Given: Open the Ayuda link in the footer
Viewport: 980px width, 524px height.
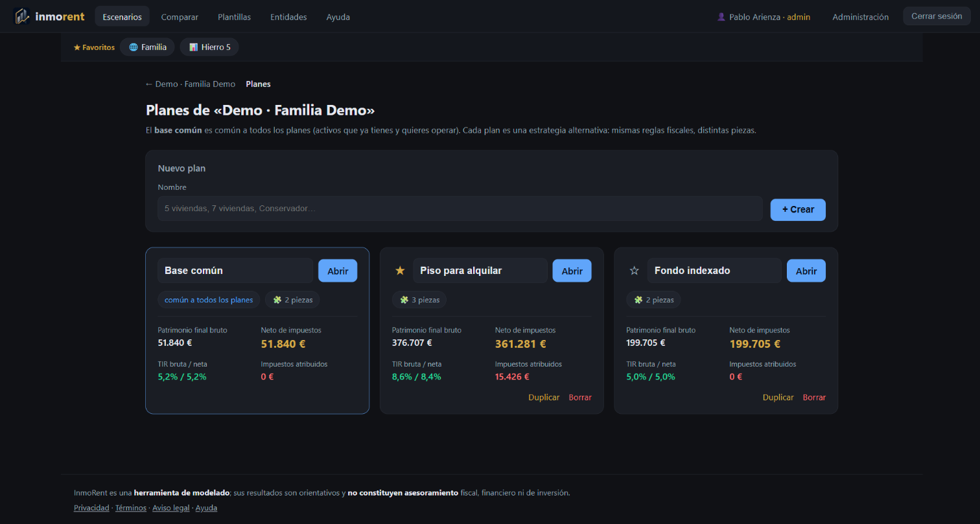Looking at the screenshot, I should point(206,508).
